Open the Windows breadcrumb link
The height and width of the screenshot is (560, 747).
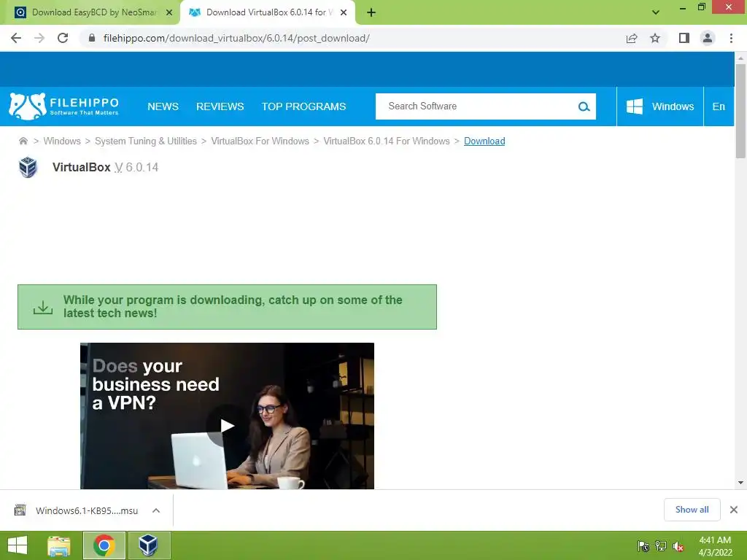coord(62,141)
